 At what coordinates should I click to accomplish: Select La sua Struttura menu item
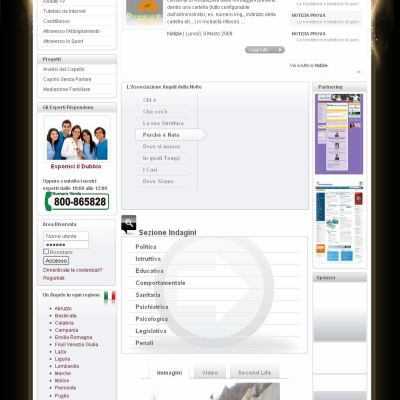163,123
